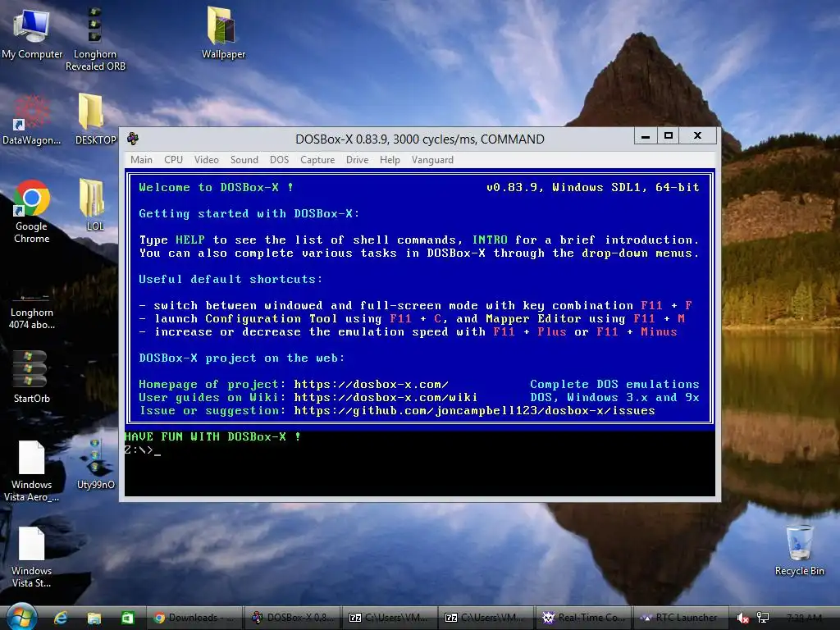Select the Wallpaper folder icon
The width and height of the screenshot is (840, 630).
[x=223, y=33]
